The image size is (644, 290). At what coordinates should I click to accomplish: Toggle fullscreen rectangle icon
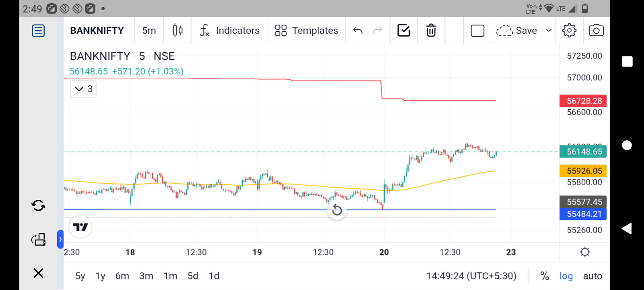[x=477, y=31]
